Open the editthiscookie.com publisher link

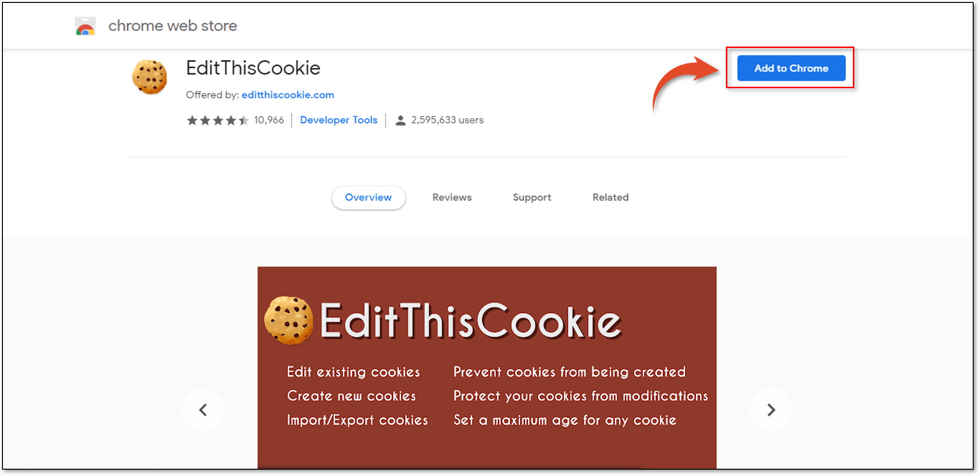(288, 95)
